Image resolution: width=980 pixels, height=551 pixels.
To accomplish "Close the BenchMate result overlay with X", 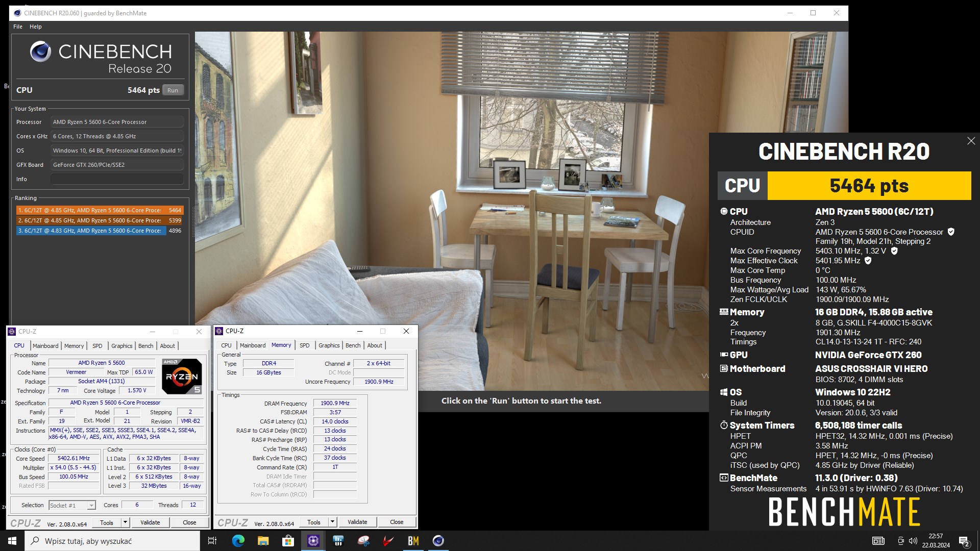I will pyautogui.click(x=971, y=141).
